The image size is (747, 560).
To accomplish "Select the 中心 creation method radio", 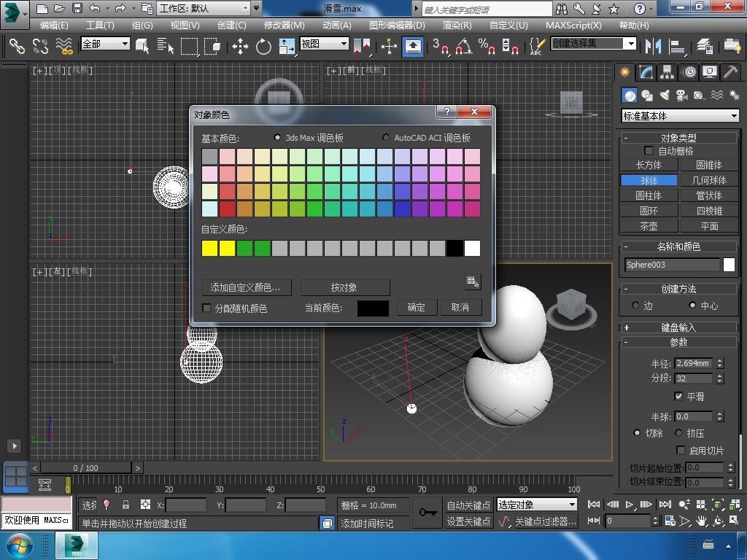I will pos(692,305).
